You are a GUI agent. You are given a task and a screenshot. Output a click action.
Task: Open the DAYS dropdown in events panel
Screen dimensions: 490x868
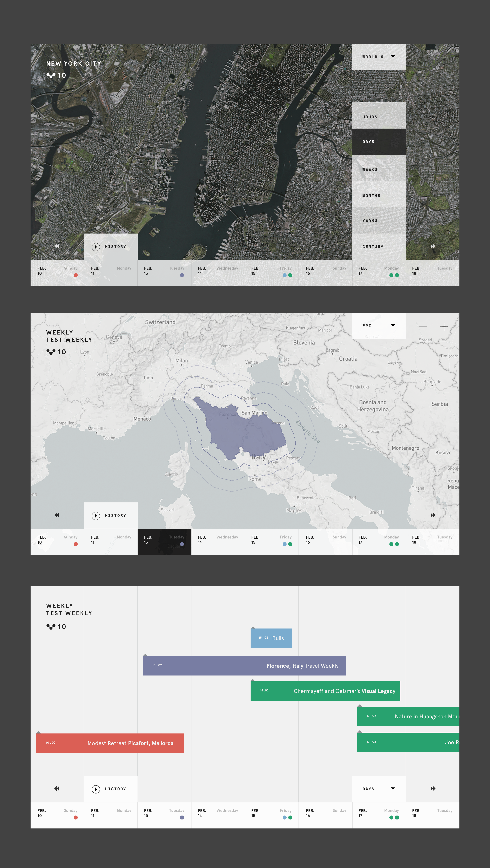pyautogui.click(x=379, y=789)
